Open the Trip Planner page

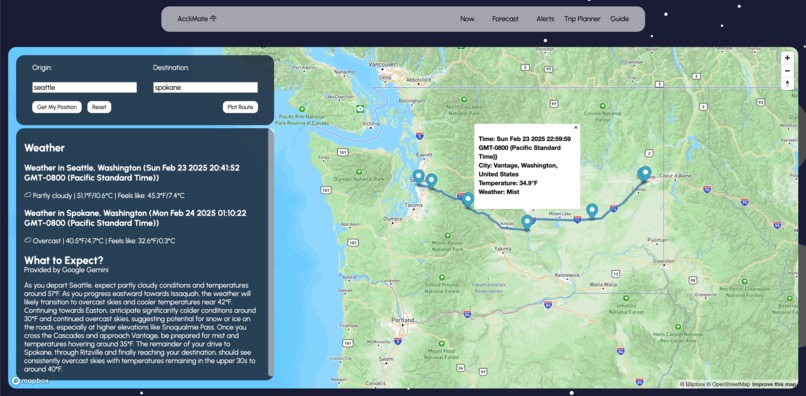click(582, 19)
